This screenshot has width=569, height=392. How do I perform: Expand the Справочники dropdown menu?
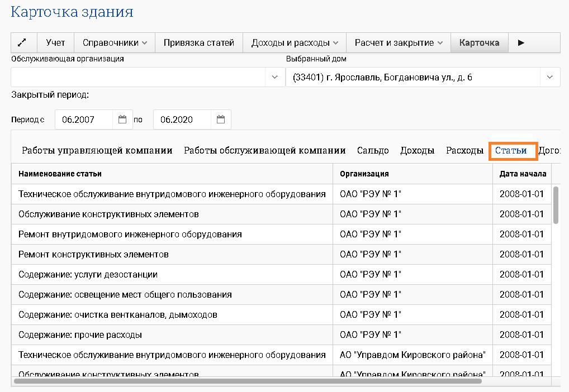coord(115,43)
